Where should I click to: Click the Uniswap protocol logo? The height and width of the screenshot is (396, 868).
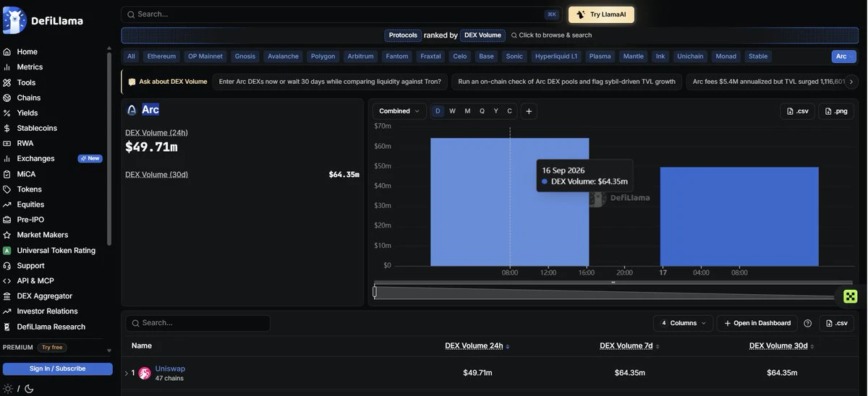point(145,373)
